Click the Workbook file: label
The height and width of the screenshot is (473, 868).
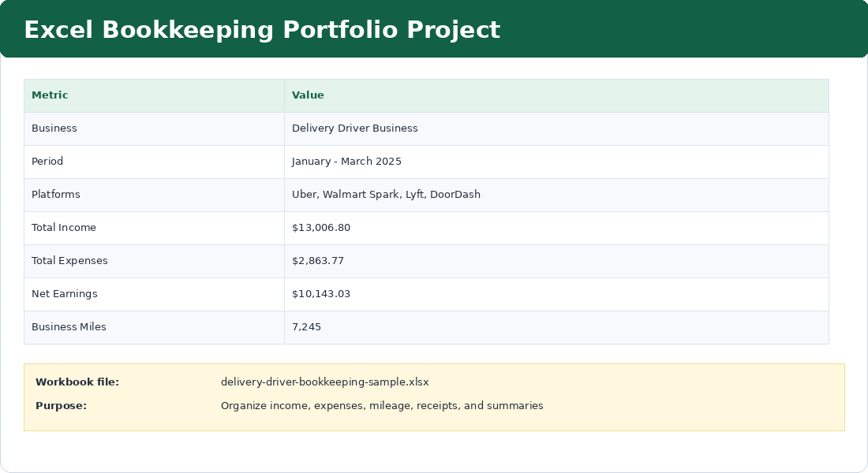coord(77,382)
